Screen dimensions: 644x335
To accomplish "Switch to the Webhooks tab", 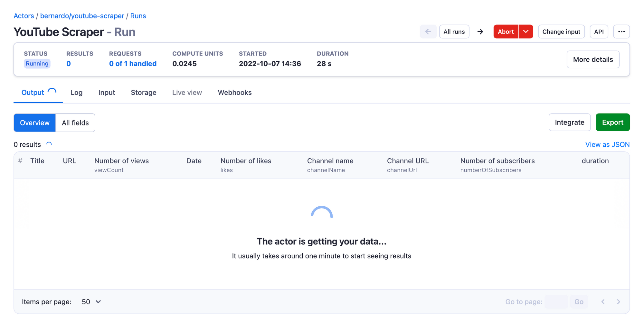I will [x=235, y=93].
